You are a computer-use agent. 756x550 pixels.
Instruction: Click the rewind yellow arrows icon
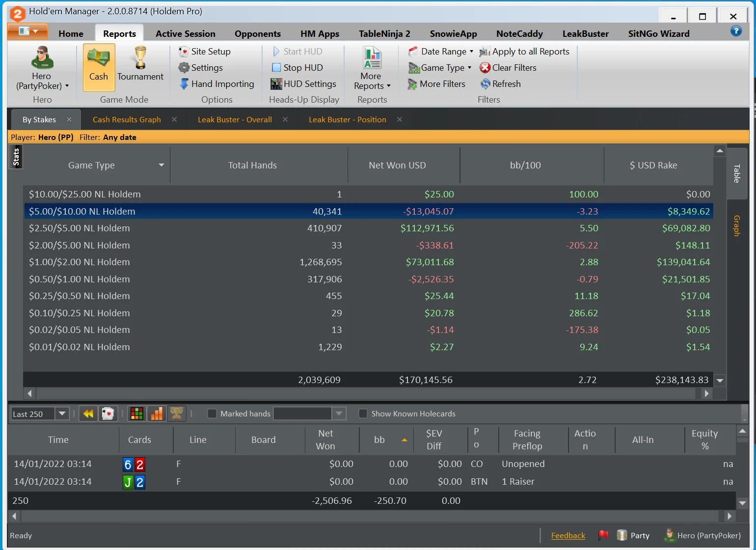(x=88, y=414)
